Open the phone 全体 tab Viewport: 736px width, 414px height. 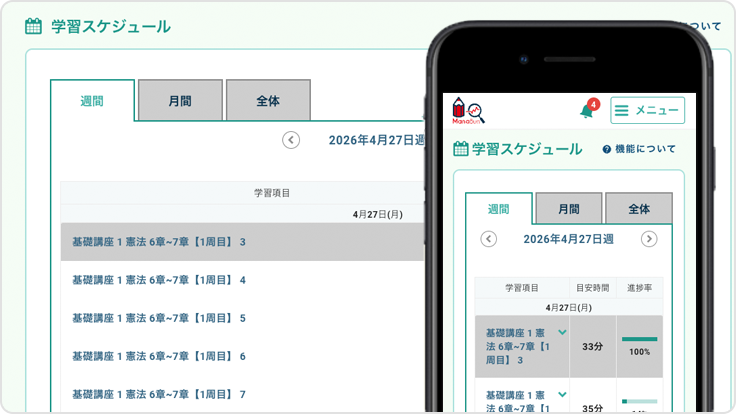pyautogui.click(x=639, y=209)
